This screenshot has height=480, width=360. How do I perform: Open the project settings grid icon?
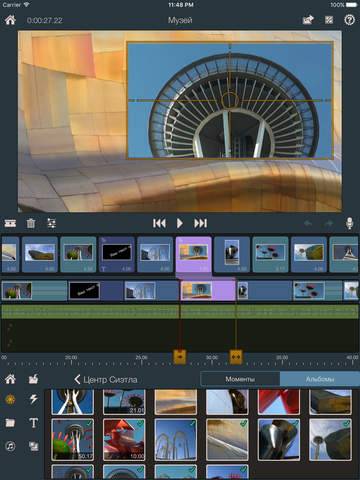coord(329,20)
